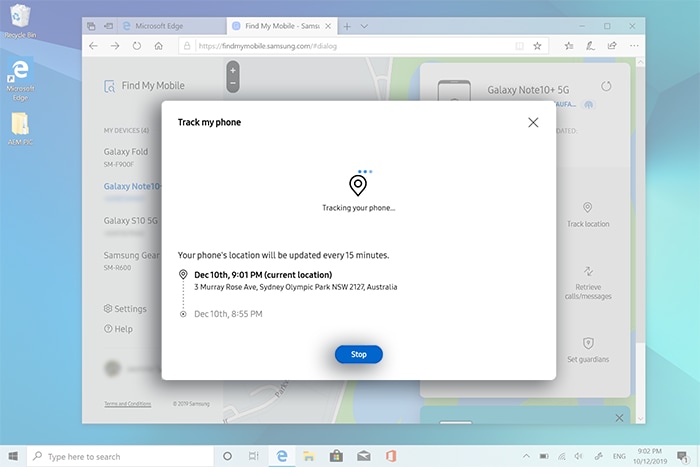The width and height of the screenshot is (700, 467).
Task: Stop tracking with the Stop button
Action: tap(358, 354)
